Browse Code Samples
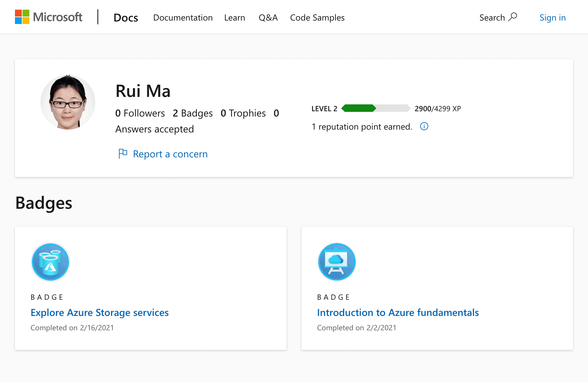The image size is (588, 382). coord(317,18)
